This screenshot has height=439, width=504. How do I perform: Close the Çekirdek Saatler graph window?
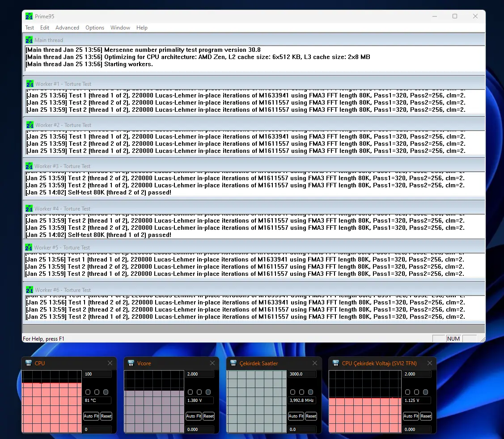315,363
